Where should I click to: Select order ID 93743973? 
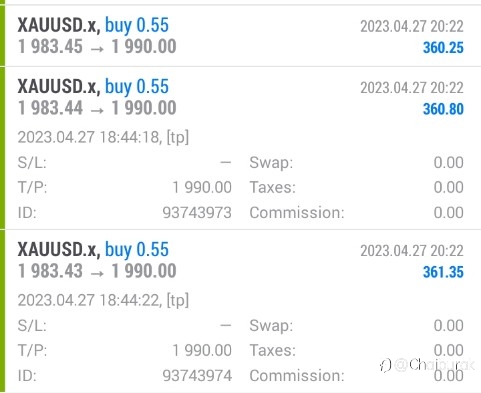click(x=197, y=212)
